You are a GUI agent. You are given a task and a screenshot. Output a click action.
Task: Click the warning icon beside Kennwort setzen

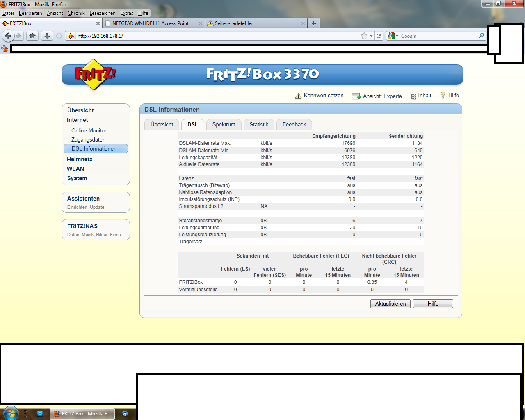(x=298, y=96)
